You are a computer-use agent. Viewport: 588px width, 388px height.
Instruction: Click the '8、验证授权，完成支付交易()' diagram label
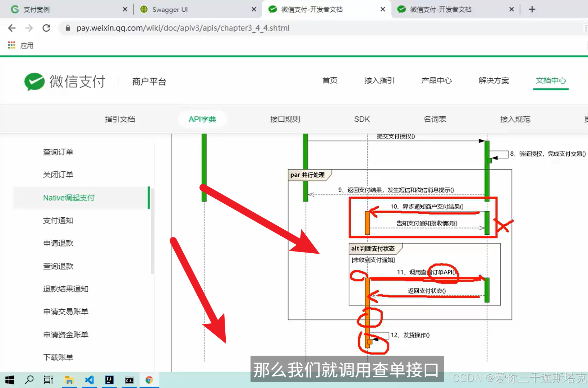click(548, 154)
